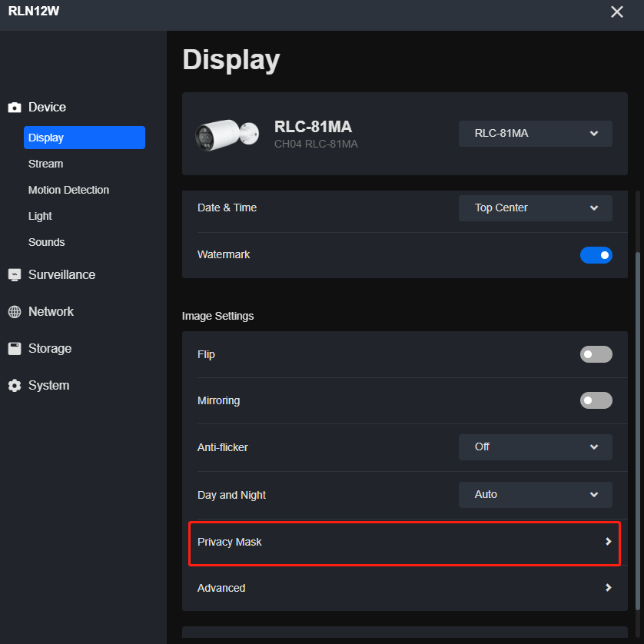Open the System section
644x644 pixels.
tap(48, 386)
